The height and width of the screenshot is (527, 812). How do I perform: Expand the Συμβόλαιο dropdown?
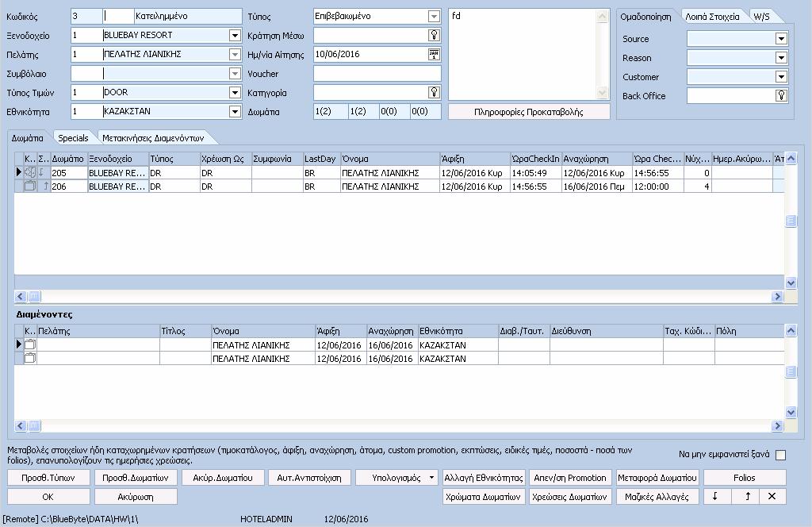[235, 74]
